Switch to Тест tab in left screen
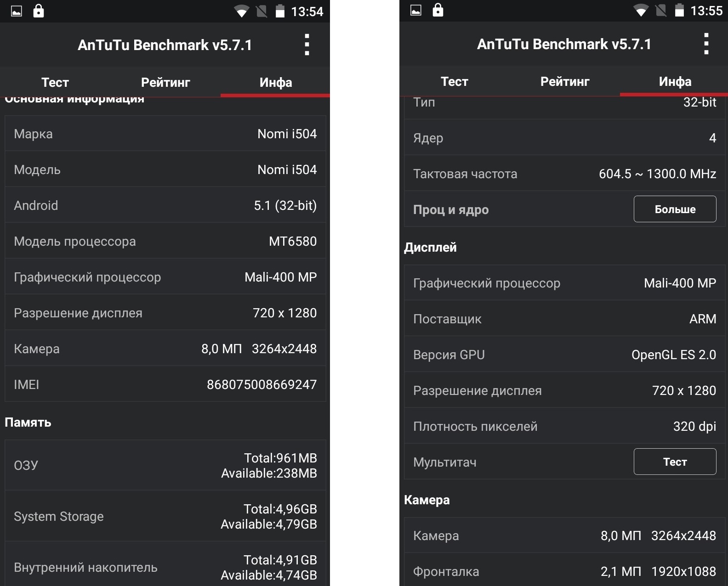Viewport: 728px width, 586px height. coord(55,82)
